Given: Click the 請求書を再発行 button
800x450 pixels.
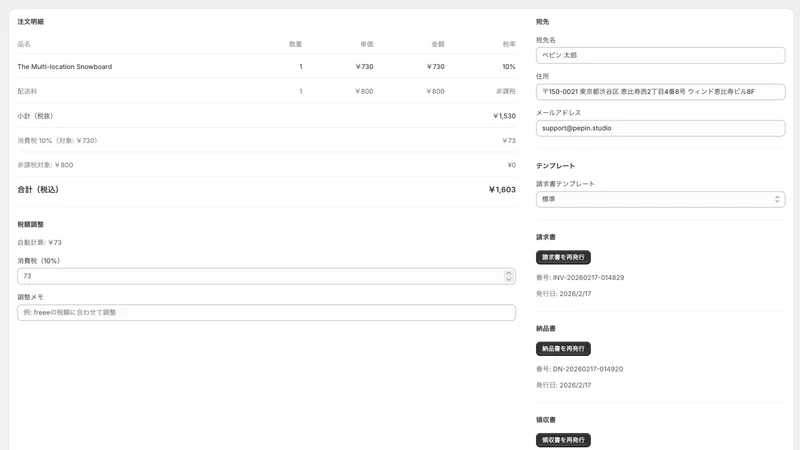Looking at the screenshot, I should pyautogui.click(x=563, y=257).
